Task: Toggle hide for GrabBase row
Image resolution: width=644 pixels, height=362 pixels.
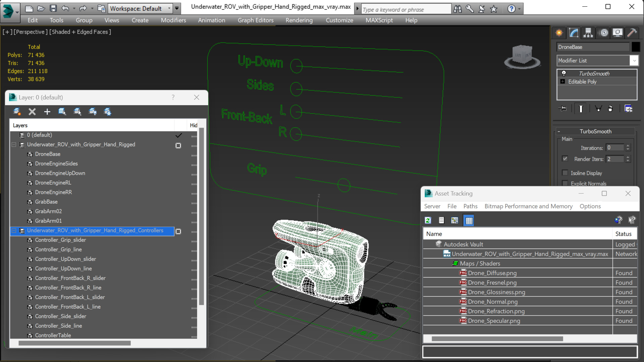Action: coord(194,203)
